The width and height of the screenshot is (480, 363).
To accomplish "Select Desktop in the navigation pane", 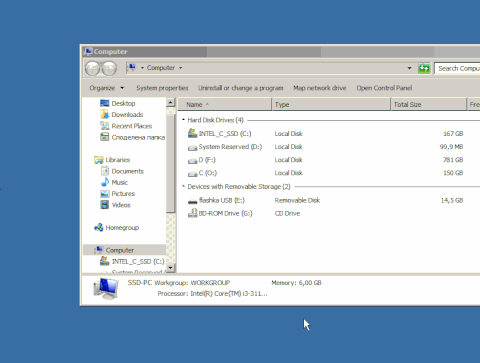I will [x=123, y=103].
